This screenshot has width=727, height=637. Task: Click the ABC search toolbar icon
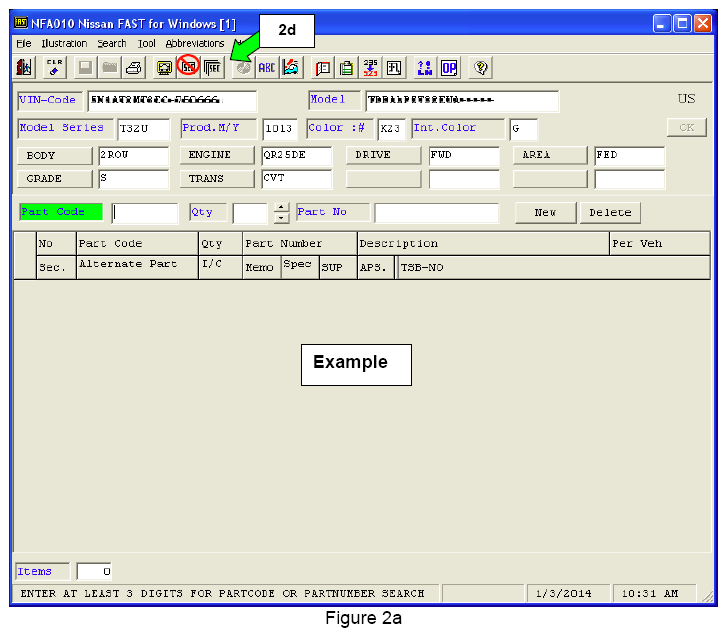point(267,67)
